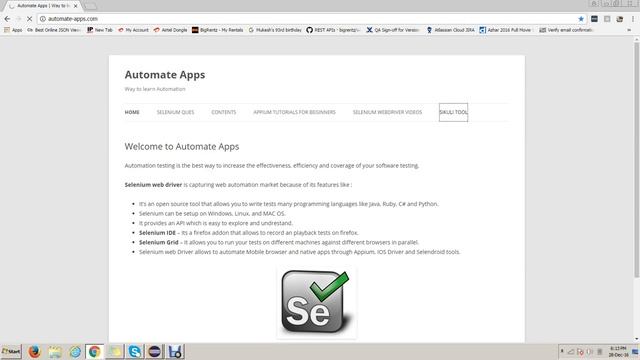Screen dimensions: 640x360
Task: Open the REST APIs GitHub bookmark
Action: point(333,30)
